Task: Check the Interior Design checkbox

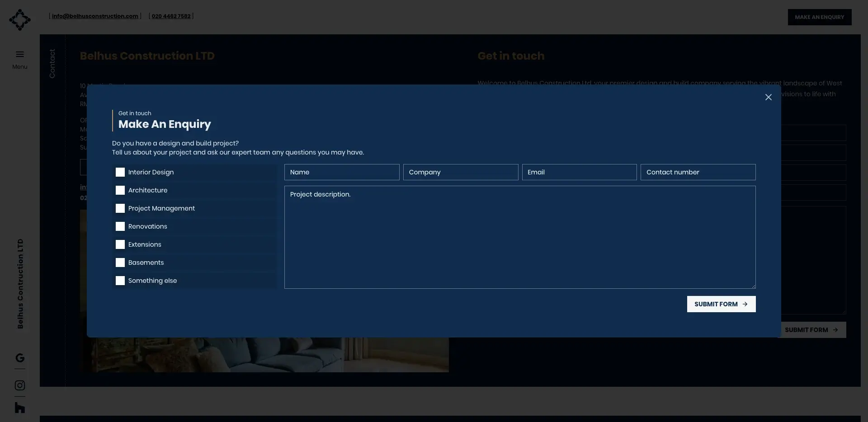Action: (120, 172)
